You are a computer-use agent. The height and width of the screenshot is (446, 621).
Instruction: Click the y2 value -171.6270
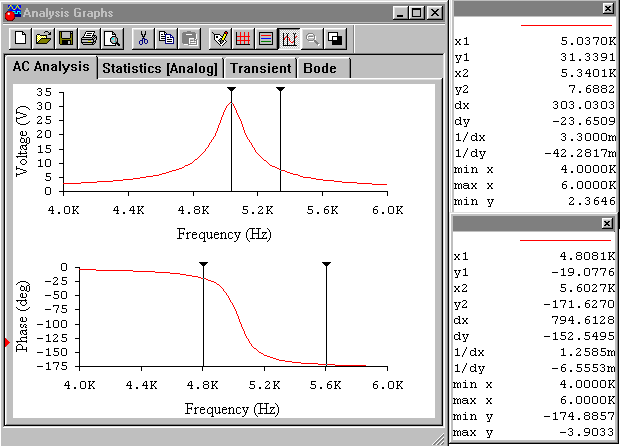click(x=579, y=304)
